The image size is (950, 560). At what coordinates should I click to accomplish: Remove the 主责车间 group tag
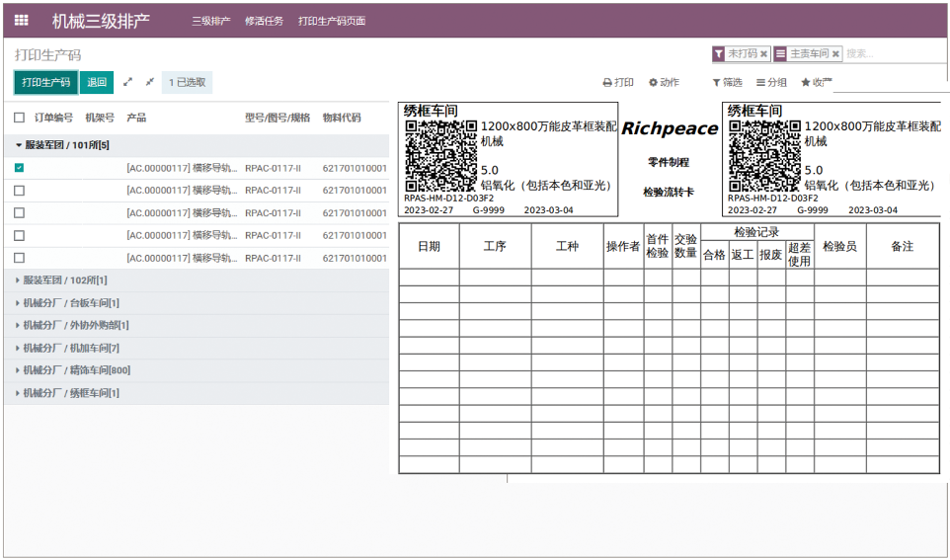pos(835,54)
